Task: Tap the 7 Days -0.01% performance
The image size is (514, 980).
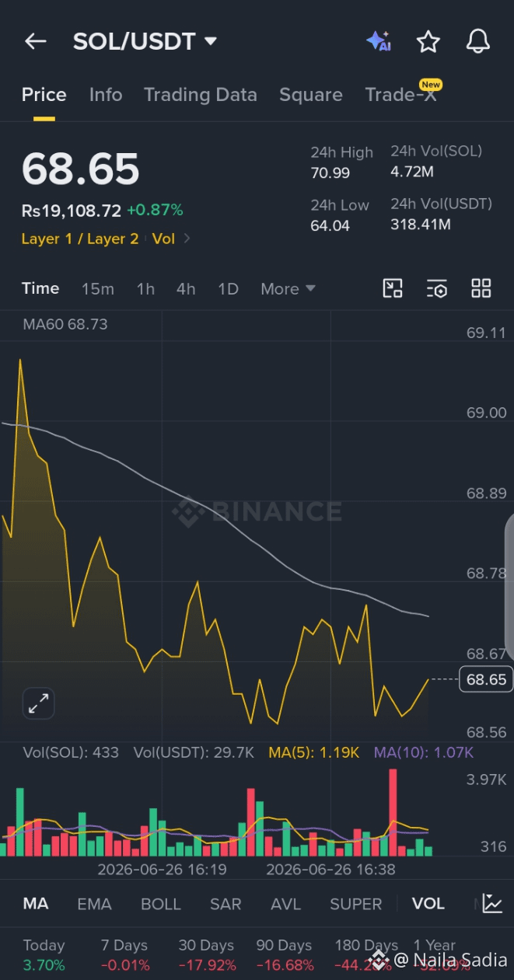Action: click(x=125, y=955)
